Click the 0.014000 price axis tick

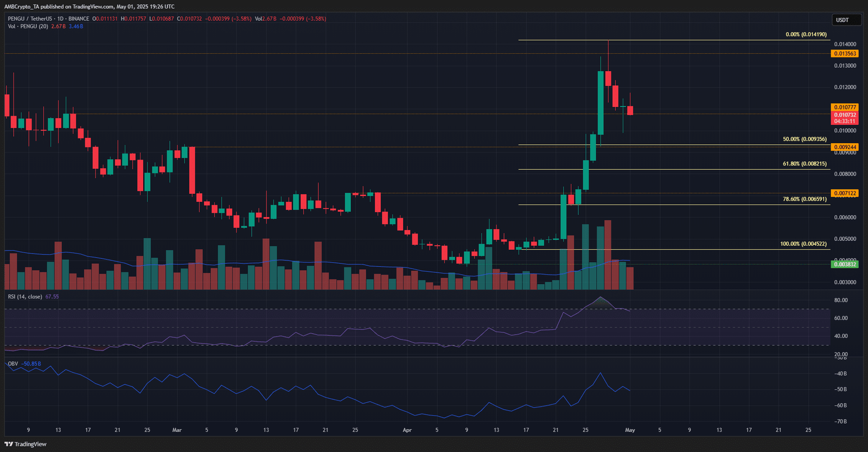(845, 44)
